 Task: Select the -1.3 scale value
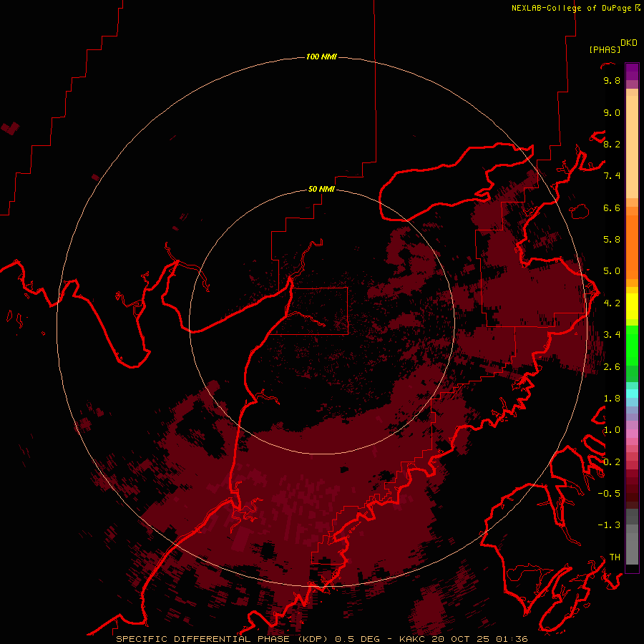(x=609, y=525)
